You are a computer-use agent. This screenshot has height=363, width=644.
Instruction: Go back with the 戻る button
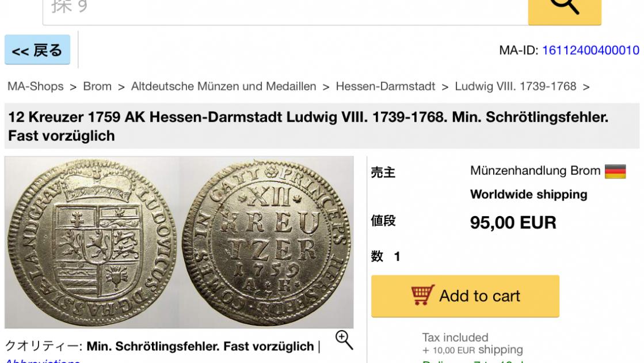click(37, 50)
